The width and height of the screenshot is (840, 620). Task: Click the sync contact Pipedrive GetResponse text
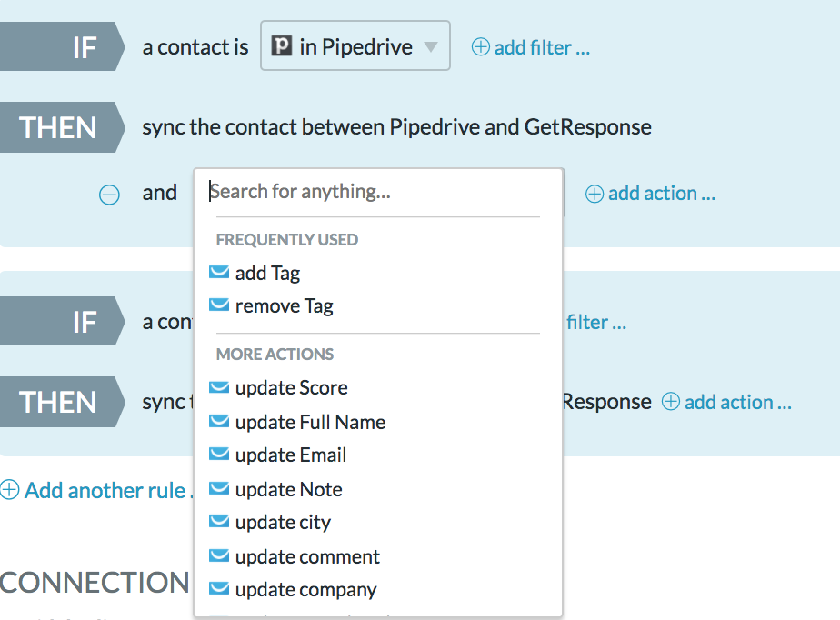(x=396, y=127)
